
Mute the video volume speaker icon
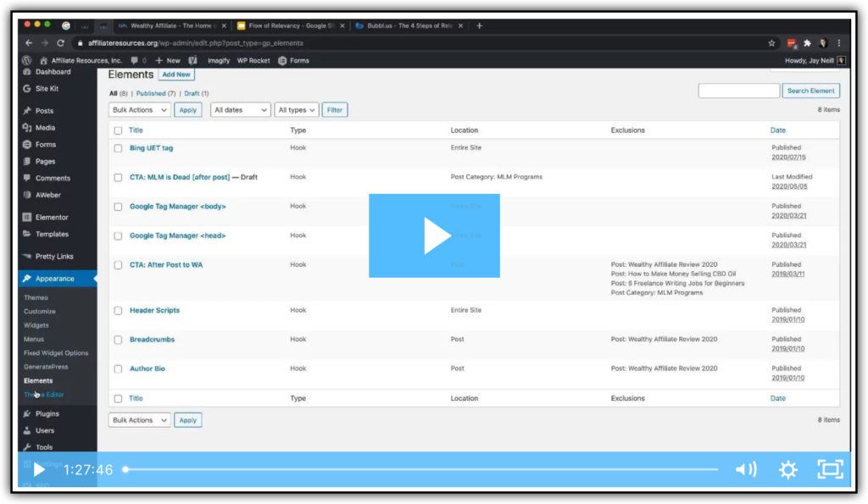746,470
